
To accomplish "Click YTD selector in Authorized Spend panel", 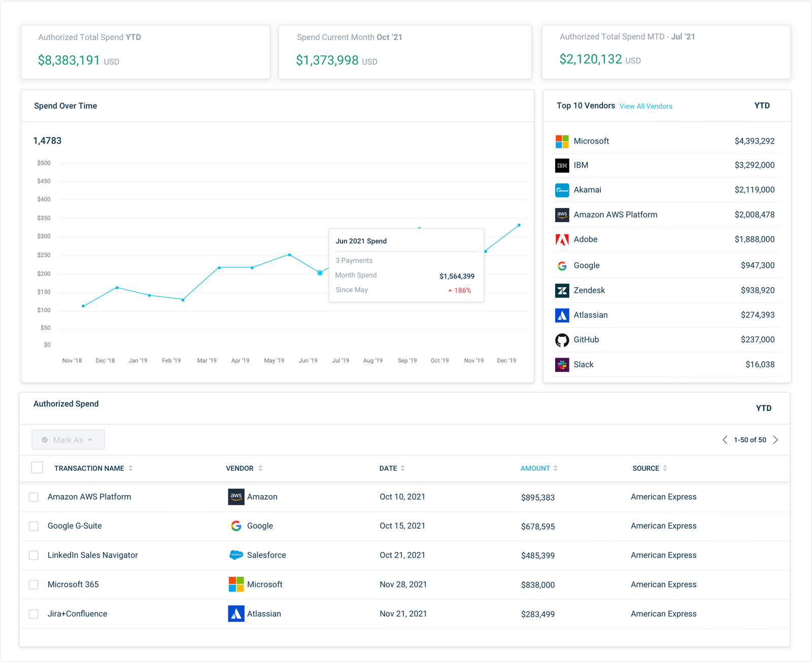I will pos(763,408).
